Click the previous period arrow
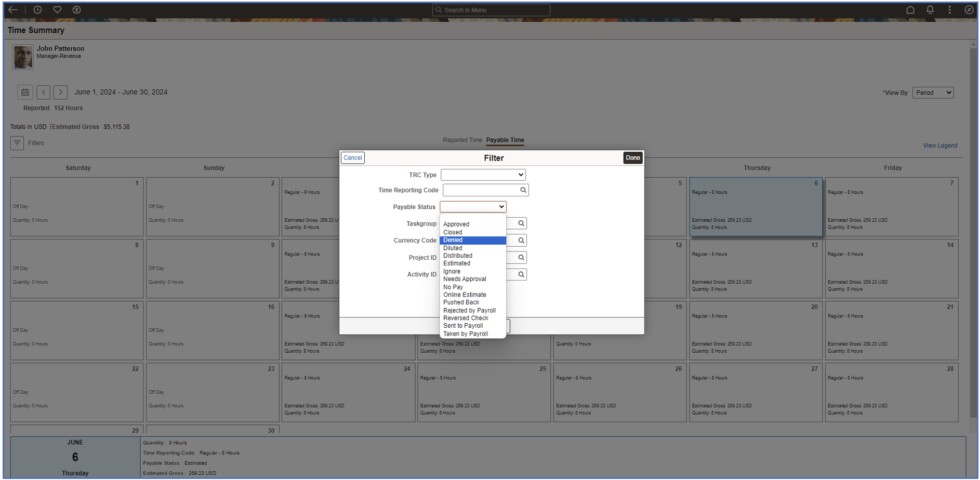980x480 pixels. point(44,92)
